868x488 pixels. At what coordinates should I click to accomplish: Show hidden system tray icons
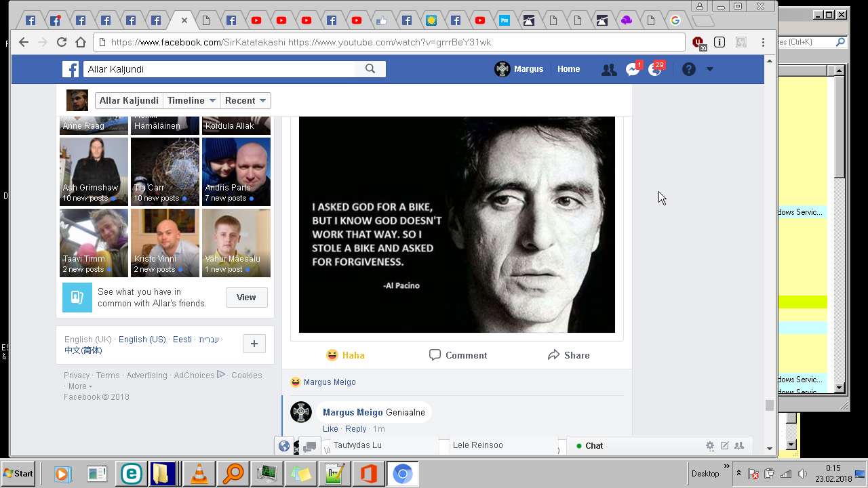(x=739, y=474)
